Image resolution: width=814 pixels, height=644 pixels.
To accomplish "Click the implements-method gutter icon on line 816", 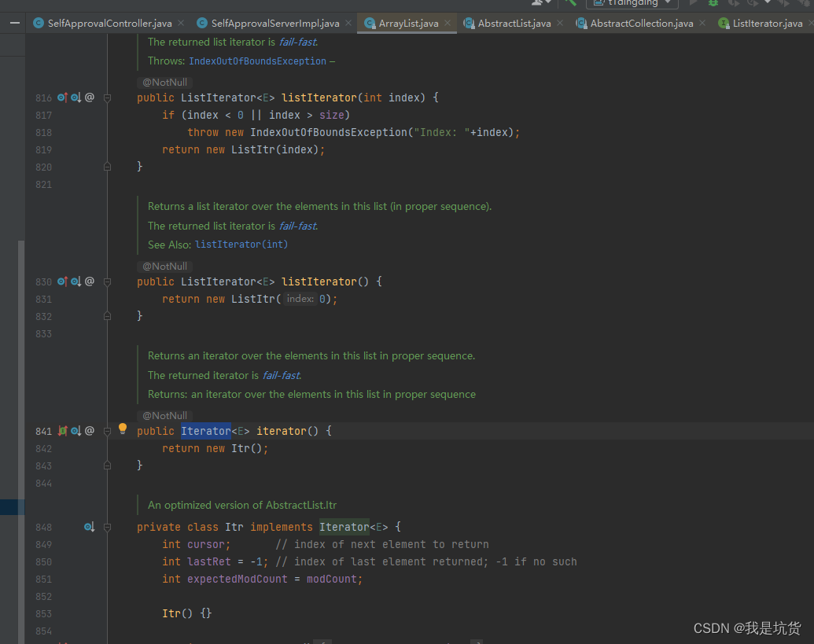I will tap(62, 97).
